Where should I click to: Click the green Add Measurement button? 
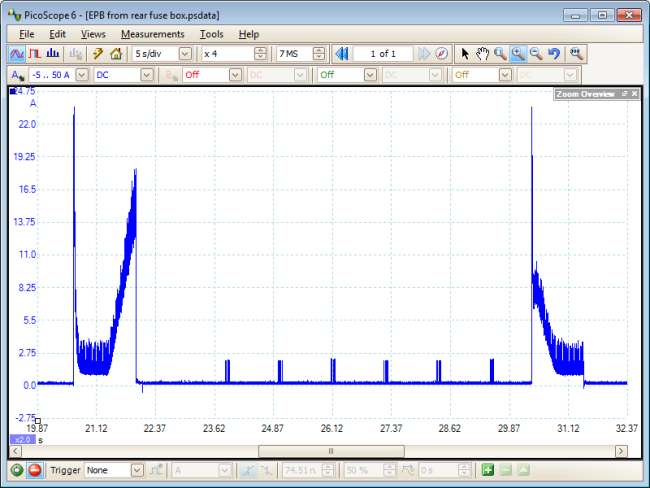tap(487, 470)
